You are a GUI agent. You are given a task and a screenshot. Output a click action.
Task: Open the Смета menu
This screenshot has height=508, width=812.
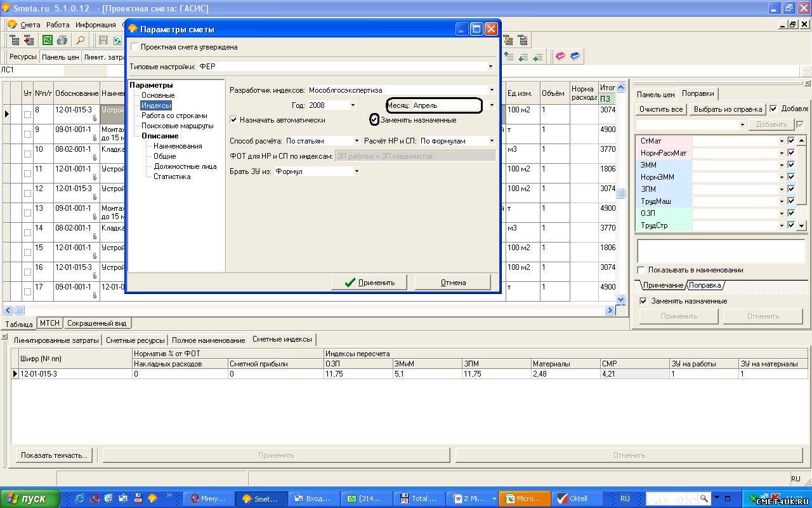[30, 25]
